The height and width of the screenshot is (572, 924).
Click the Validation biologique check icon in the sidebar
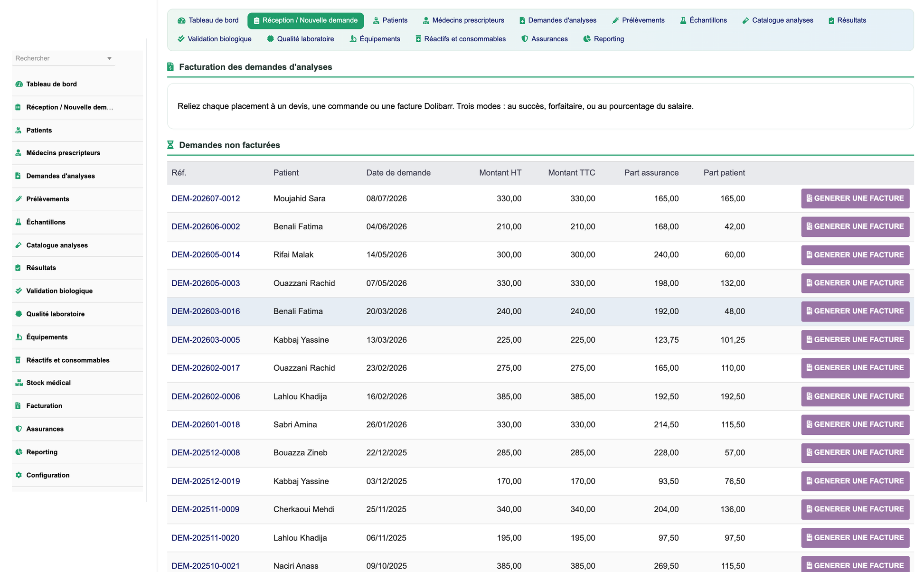click(x=19, y=291)
